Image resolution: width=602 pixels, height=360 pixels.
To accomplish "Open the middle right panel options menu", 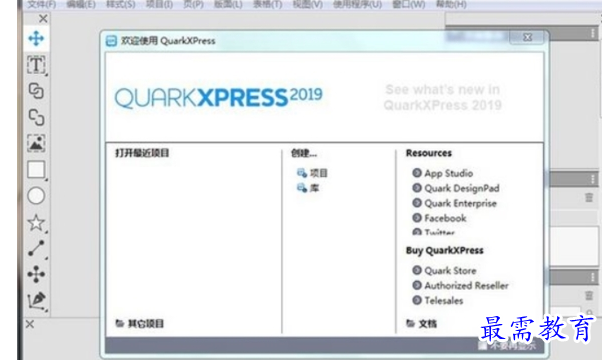I will [593, 179].
